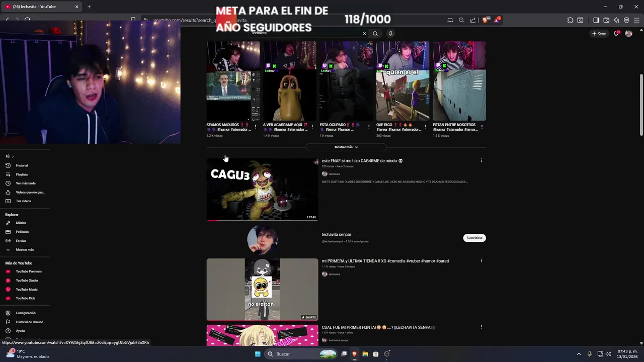Share this page from address bar
Screen dimensions: 644x362
click(x=473, y=20)
